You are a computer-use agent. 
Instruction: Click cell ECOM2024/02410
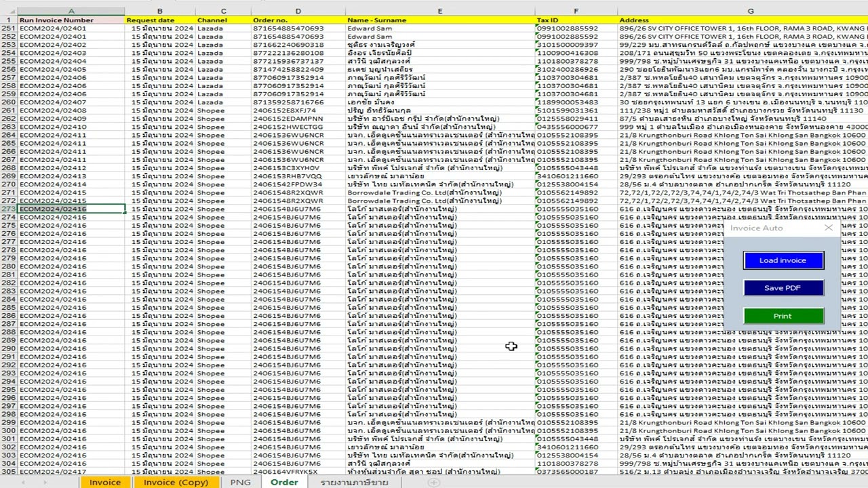coord(71,127)
